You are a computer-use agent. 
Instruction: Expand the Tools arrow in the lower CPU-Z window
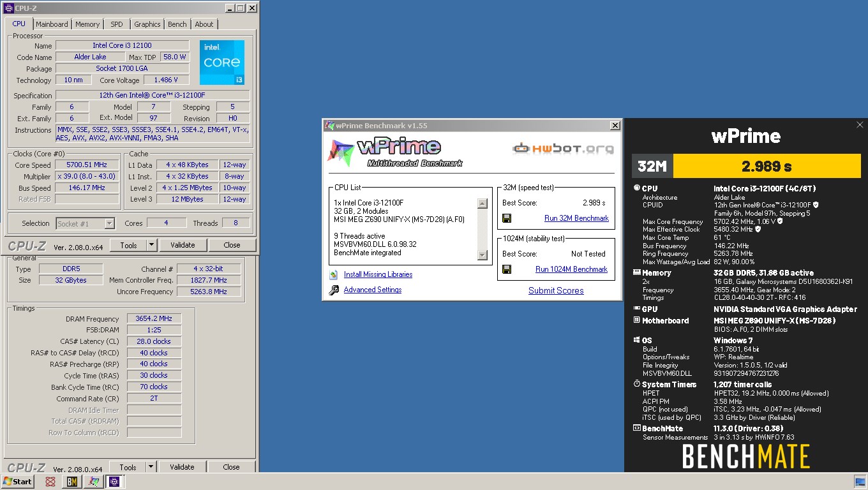coord(151,467)
